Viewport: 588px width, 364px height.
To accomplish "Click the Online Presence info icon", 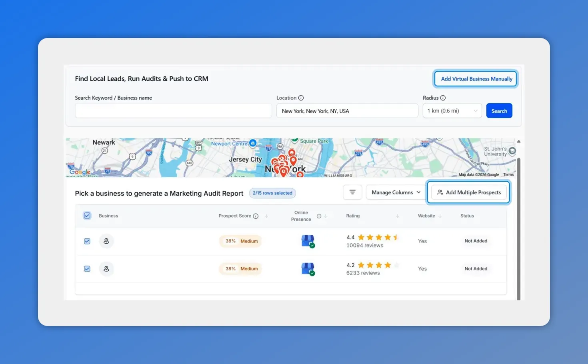I will tap(319, 216).
